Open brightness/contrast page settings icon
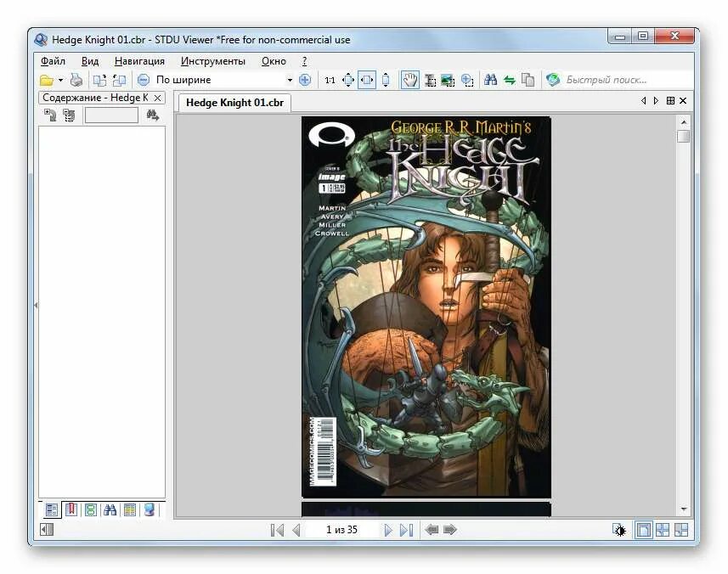This screenshot has height=574, width=728. pos(619,530)
